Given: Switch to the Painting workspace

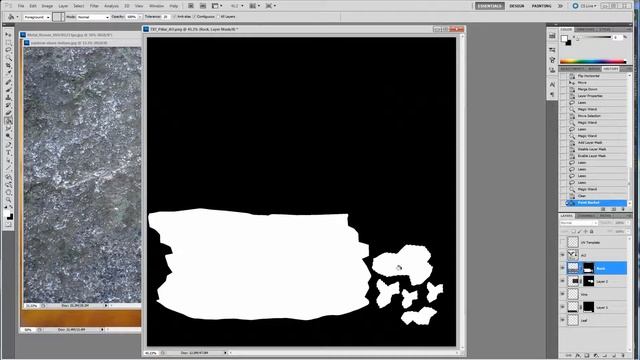Looking at the screenshot, I should [x=542, y=6].
